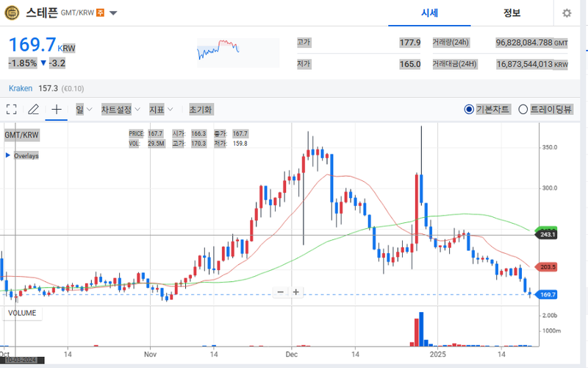Switch to the 시세 tab
This screenshot has width=588, height=368.
coord(429,13)
